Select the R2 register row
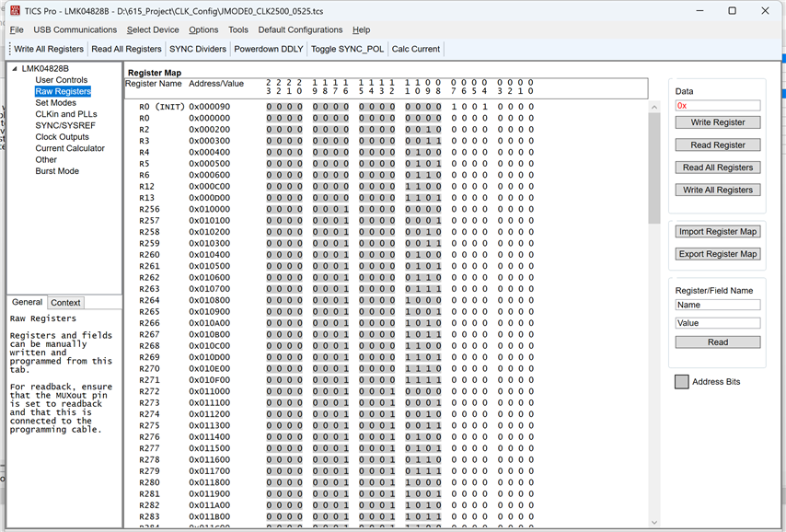The width and height of the screenshot is (786, 532). point(144,130)
